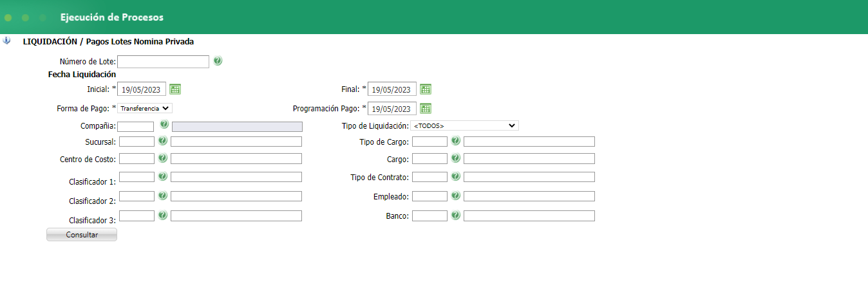Focus the Clasificador 2 description field
This screenshot has height=294, width=868.
(x=236, y=196)
